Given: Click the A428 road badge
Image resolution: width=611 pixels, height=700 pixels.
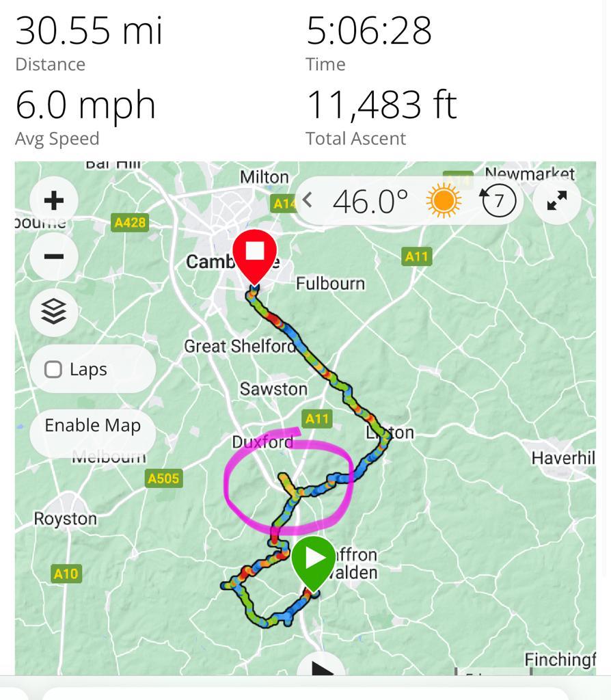Looking at the screenshot, I should pyautogui.click(x=129, y=222).
